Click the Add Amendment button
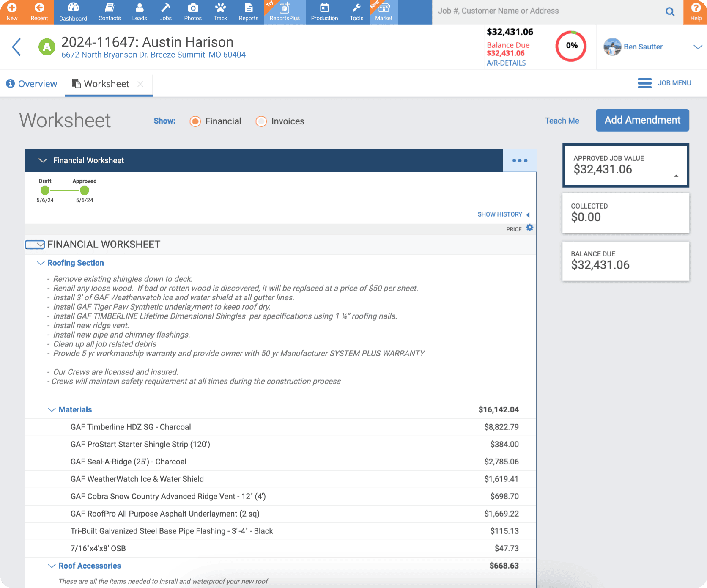This screenshot has width=707, height=588. point(642,120)
